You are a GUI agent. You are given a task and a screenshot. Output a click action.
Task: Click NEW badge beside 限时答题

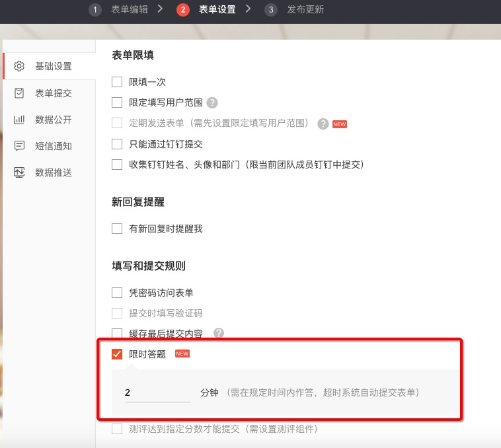coord(182,354)
